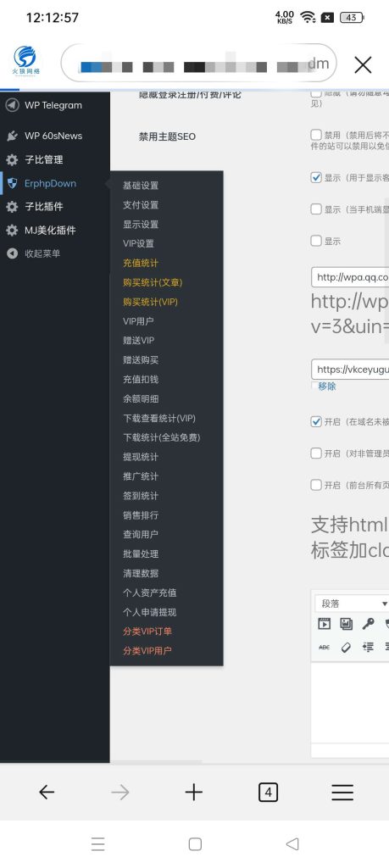The image size is (389, 868).
Task: Tap the browser forward arrow
Action: tap(120, 793)
